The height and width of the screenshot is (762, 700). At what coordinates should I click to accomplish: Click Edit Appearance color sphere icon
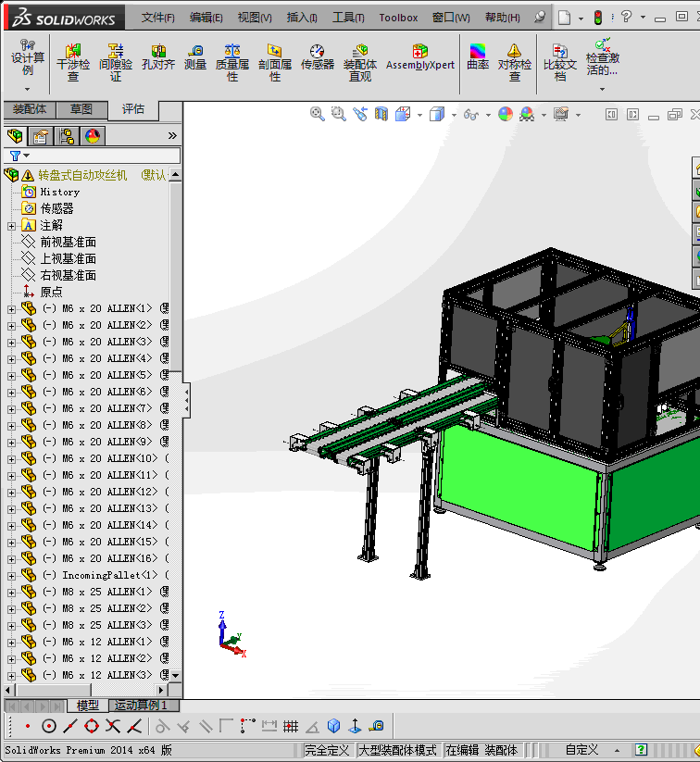pos(506,114)
